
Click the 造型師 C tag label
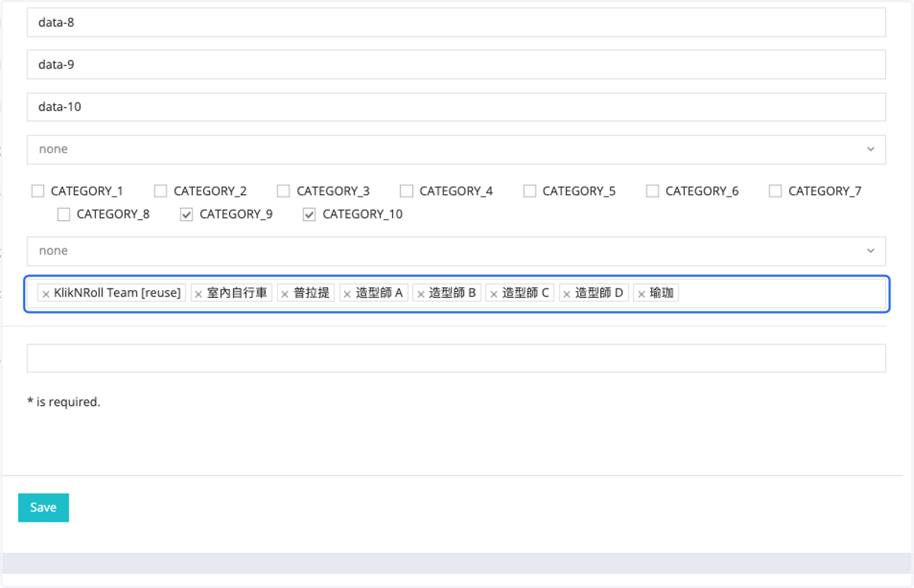pyautogui.click(x=526, y=292)
